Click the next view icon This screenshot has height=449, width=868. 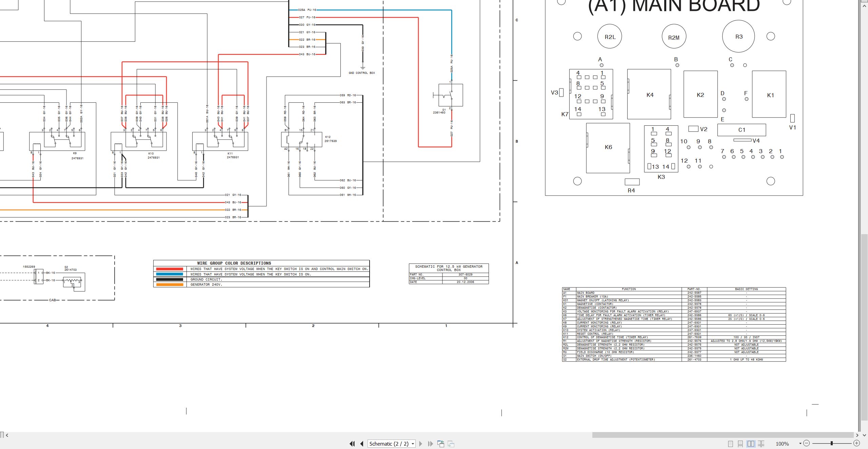[x=451, y=444]
